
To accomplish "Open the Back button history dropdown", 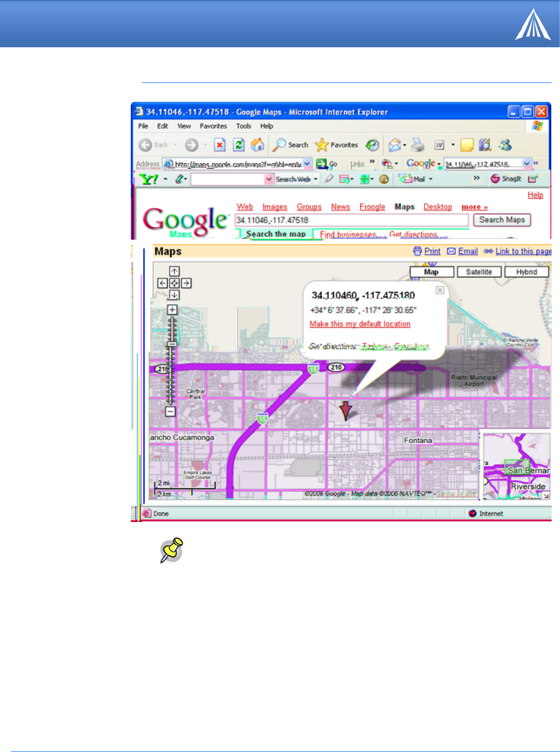I will pyautogui.click(x=175, y=145).
